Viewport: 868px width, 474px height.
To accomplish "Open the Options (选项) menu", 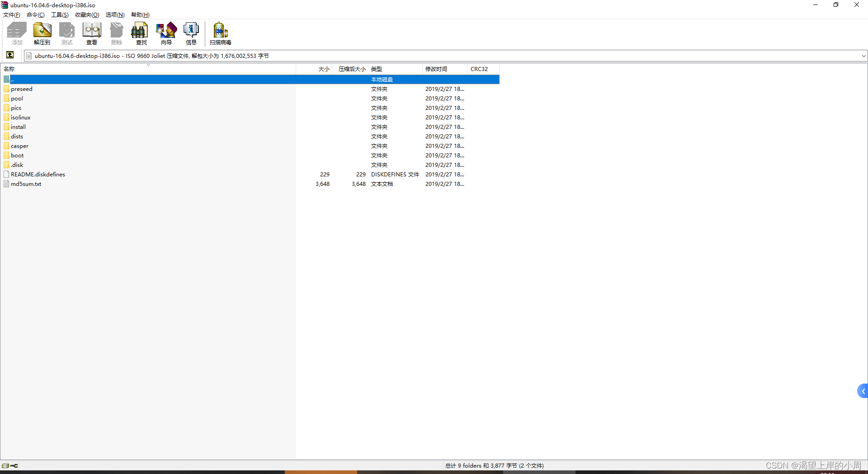I will pos(115,15).
